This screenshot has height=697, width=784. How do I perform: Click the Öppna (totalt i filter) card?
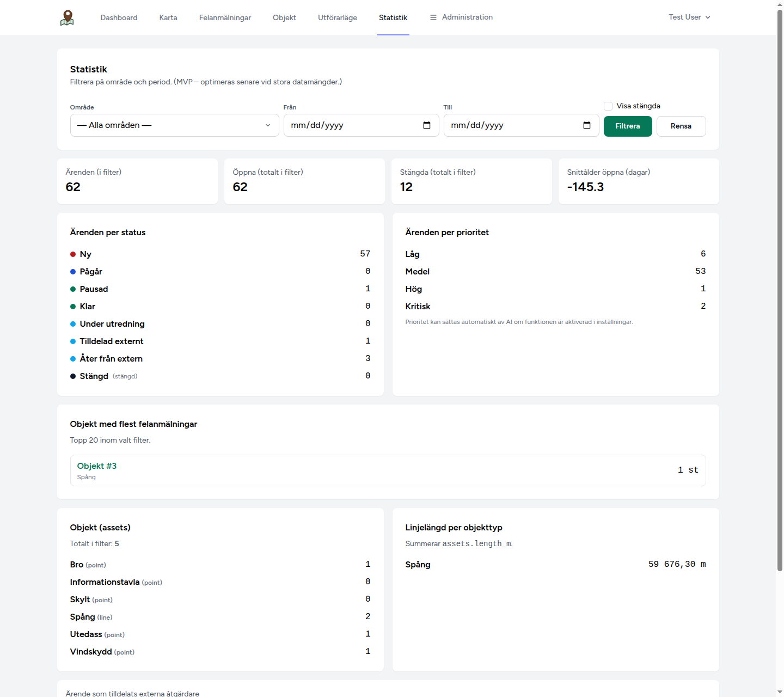(x=304, y=181)
